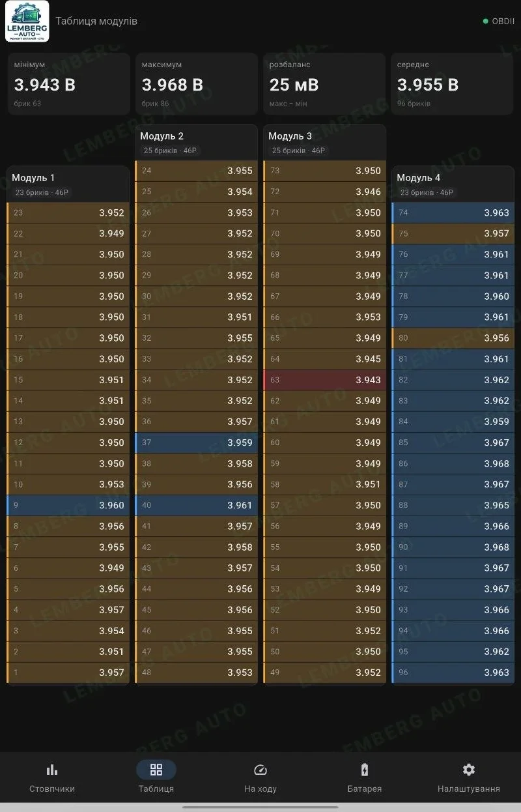Open the Батарея battery icon
The width and height of the screenshot is (521, 812).
(365, 770)
